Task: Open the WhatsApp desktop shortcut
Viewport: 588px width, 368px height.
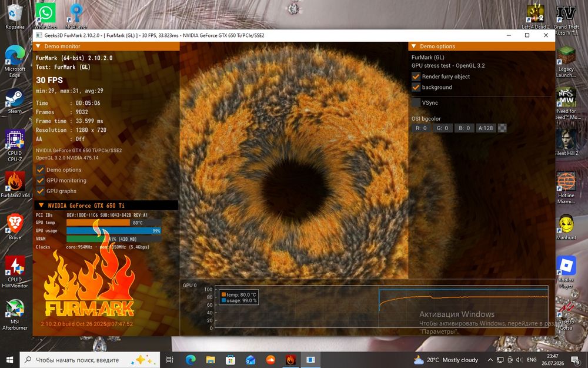Action: point(45,15)
